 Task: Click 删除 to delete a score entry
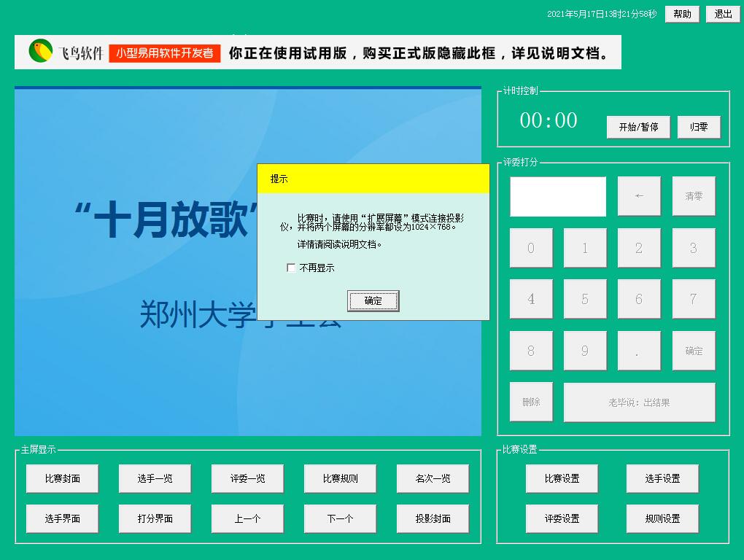click(x=531, y=402)
